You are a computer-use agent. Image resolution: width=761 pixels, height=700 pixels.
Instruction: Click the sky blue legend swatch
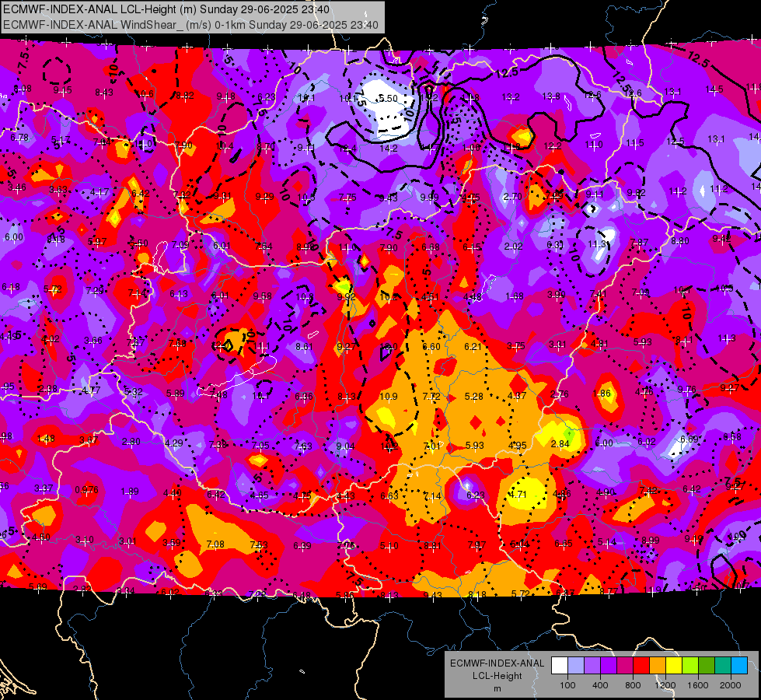[x=739, y=666]
